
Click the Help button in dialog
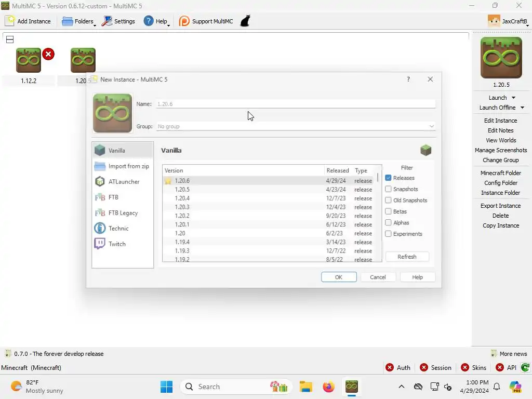coord(417,277)
